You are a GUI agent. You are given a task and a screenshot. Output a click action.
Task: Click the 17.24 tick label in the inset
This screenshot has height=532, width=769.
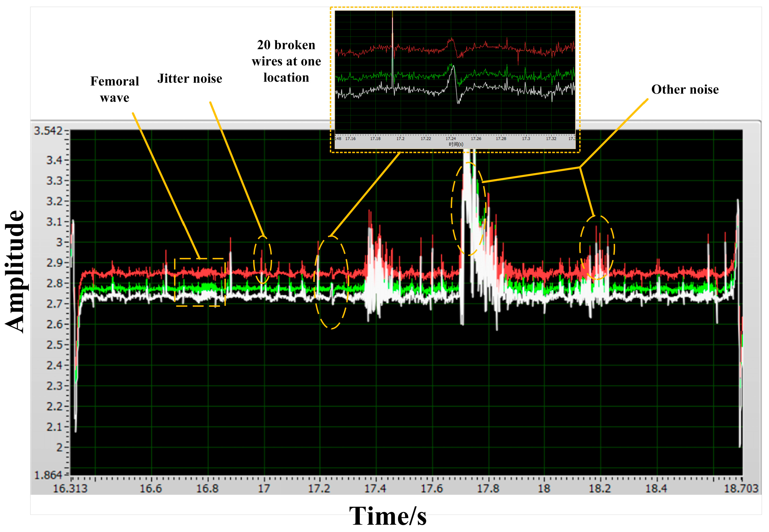point(450,139)
